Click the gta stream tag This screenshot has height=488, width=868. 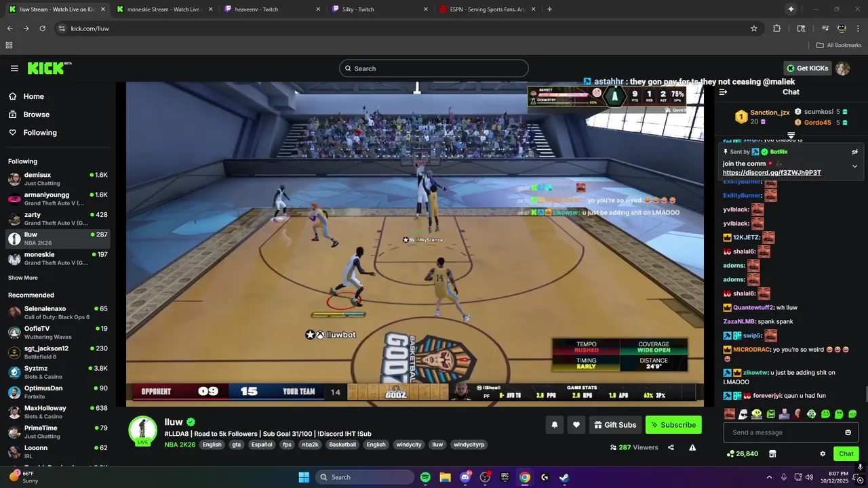pos(236,445)
